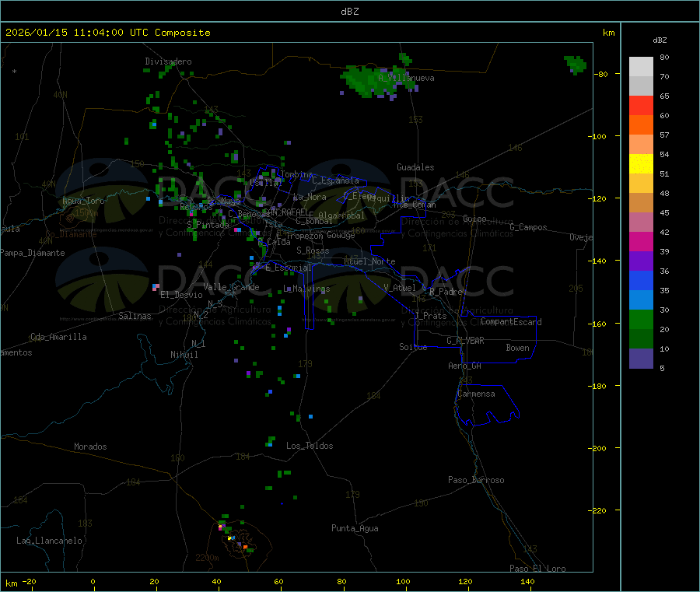Click the 'Morados' map label

coord(90,447)
